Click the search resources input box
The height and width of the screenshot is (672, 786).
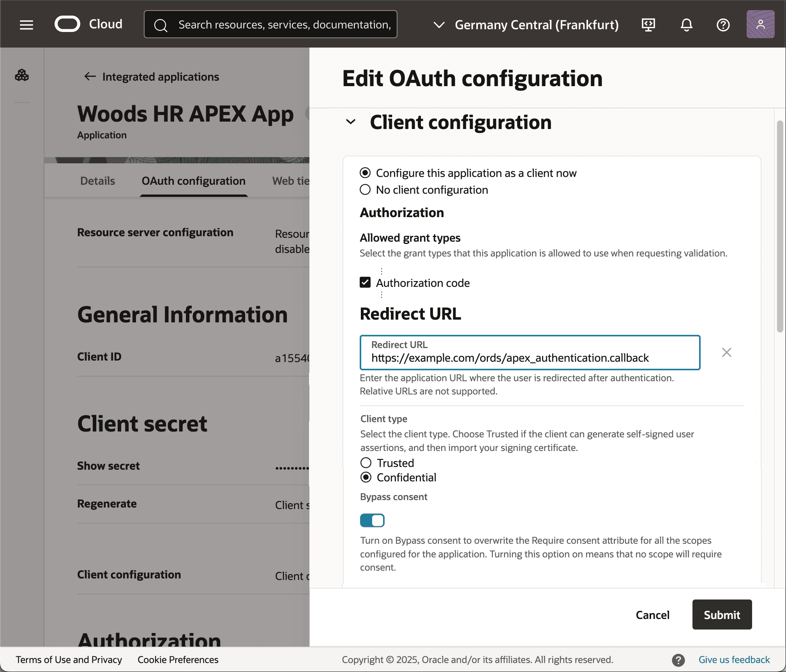(270, 25)
